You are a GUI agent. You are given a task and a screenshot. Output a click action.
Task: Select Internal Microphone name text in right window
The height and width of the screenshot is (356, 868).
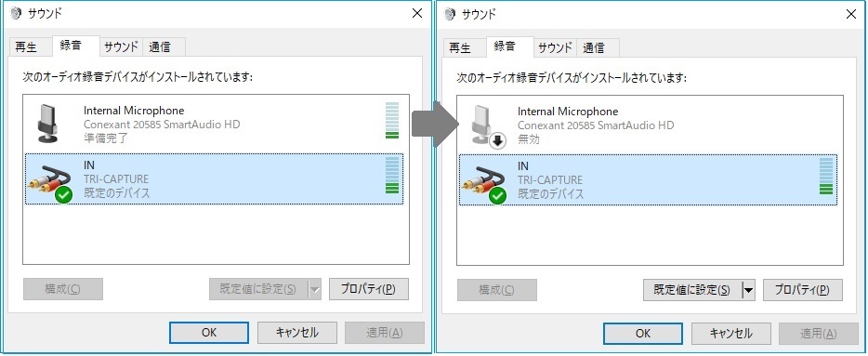(x=568, y=112)
